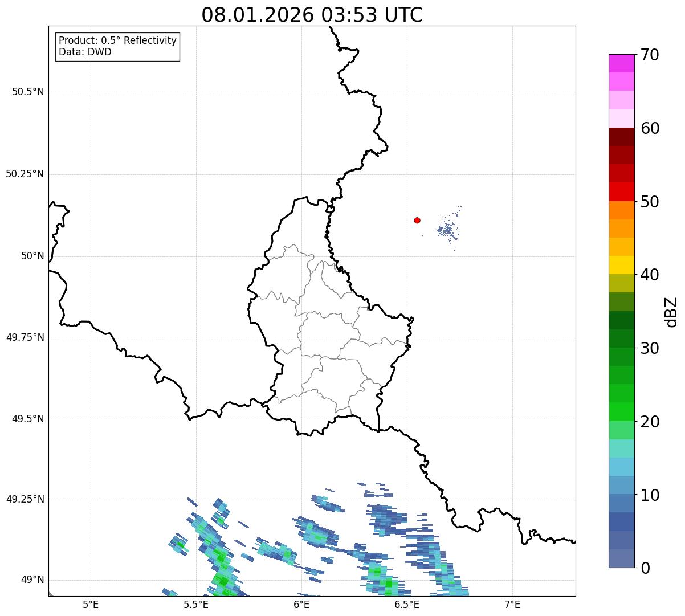Click the 7°E longitude label
The width and height of the screenshot is (685, 616).
[x=513, y=605]
